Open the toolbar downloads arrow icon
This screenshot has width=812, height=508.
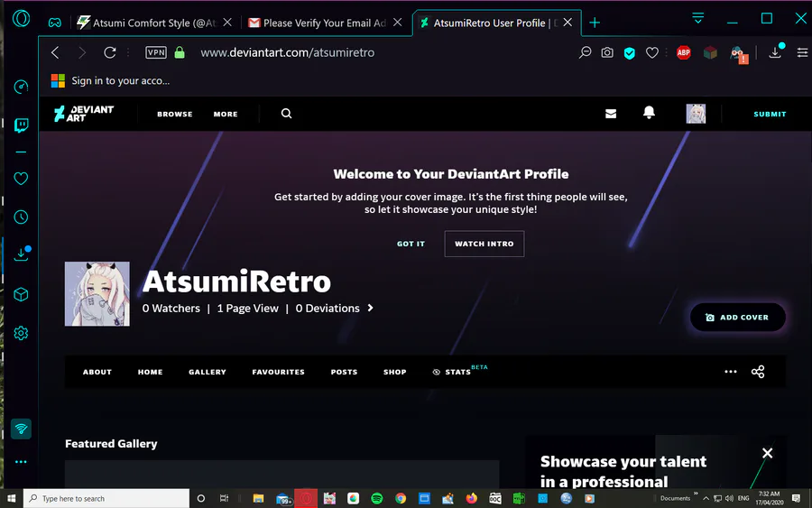[x=775, y=51]
